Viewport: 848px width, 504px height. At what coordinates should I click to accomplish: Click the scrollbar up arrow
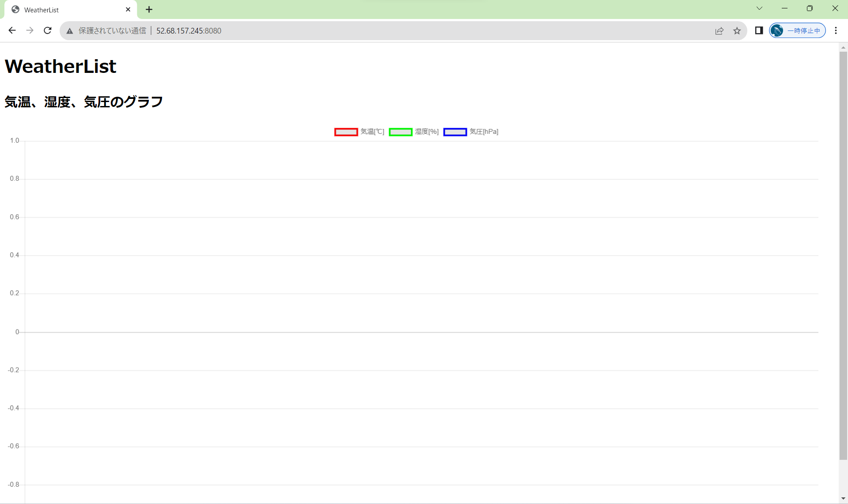coord(843,47)
